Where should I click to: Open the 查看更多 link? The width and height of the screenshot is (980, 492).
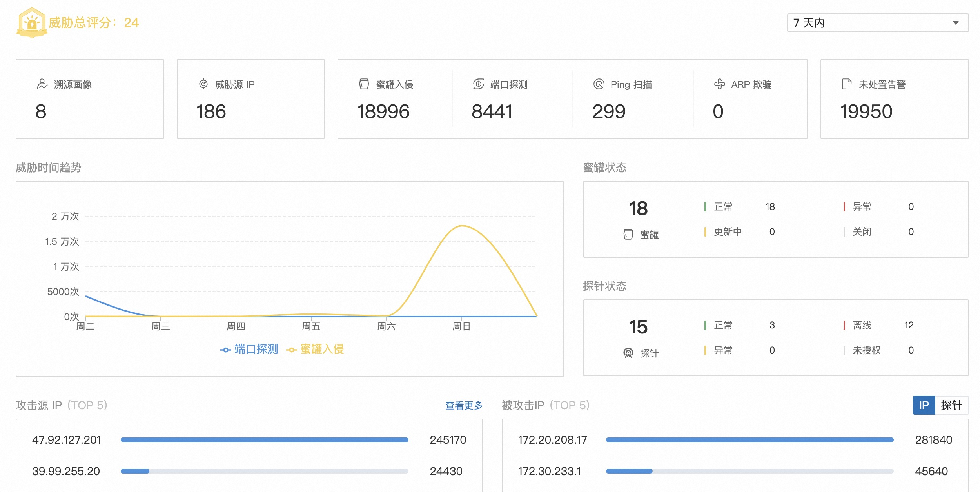point(464,405)
